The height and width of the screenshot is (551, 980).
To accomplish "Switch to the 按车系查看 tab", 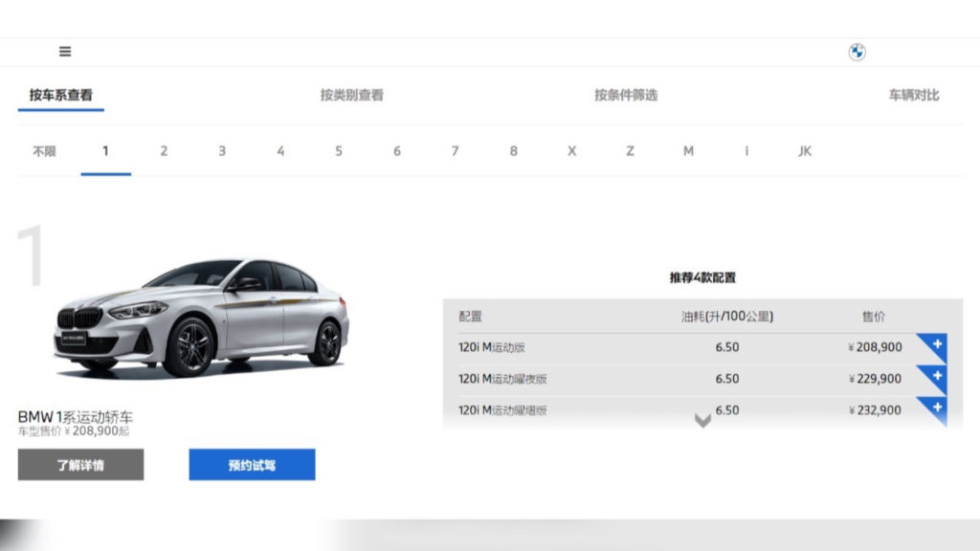I will 60,95.
